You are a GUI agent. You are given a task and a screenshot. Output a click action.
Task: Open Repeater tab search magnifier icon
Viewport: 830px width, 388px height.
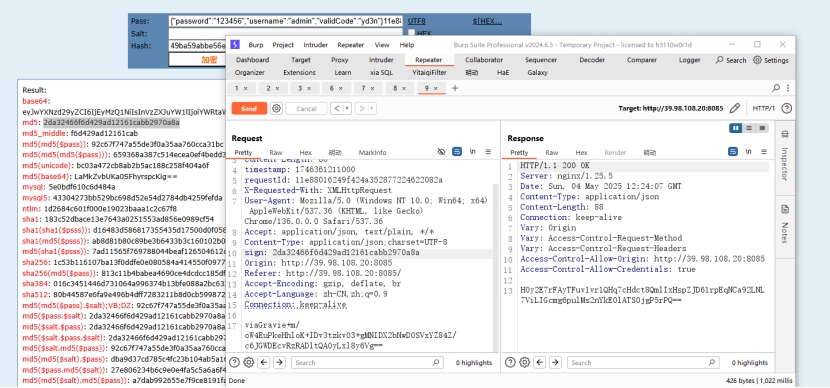coord(776,88)
